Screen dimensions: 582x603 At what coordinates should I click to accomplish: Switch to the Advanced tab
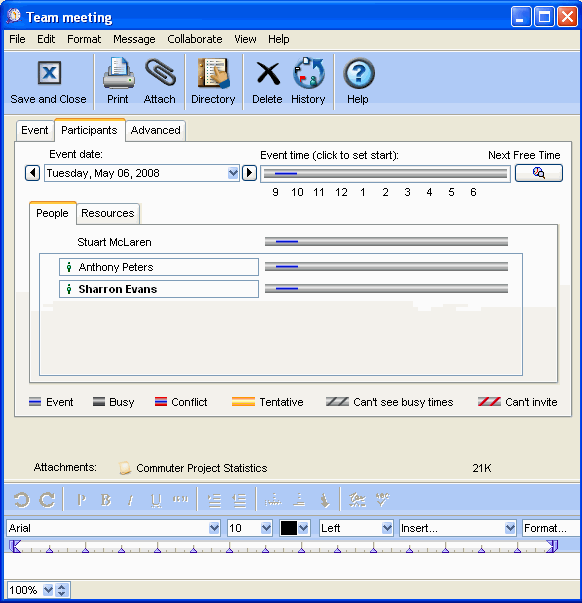155,130
